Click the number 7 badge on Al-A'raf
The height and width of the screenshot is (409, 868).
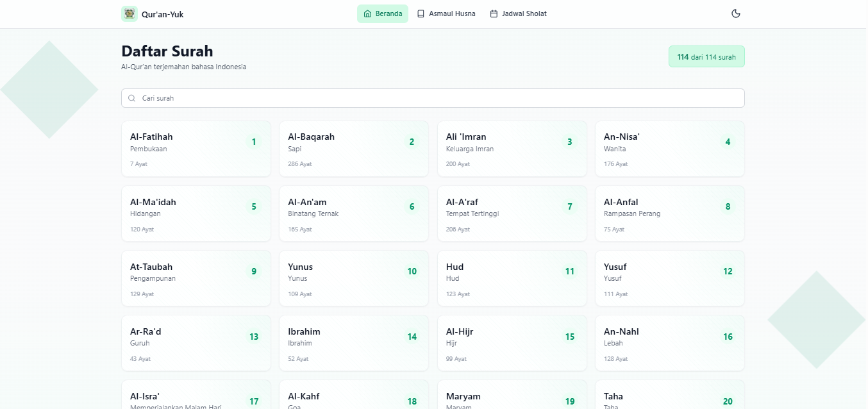tap(570, 206)
